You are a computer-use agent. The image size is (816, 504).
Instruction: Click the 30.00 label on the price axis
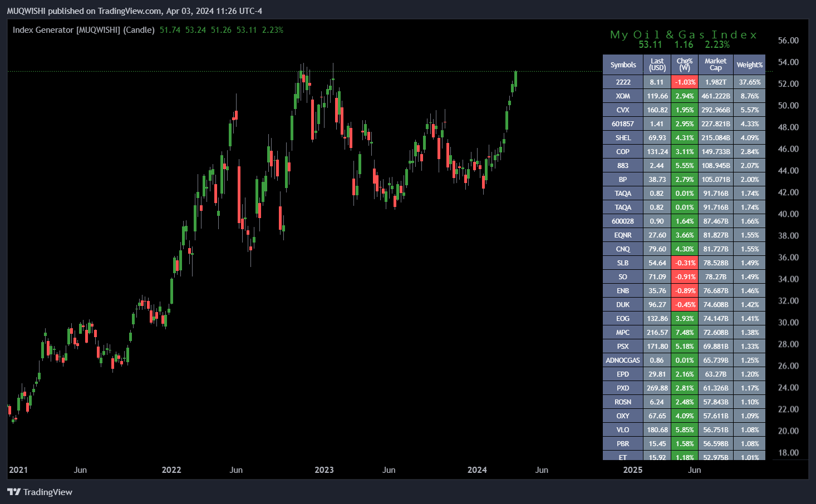(x=788, y=323)
